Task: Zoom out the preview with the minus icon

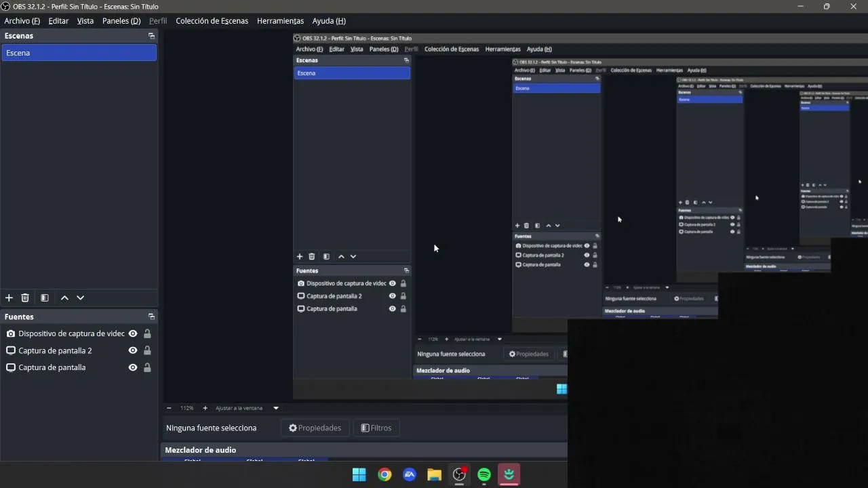Action: 169,408
